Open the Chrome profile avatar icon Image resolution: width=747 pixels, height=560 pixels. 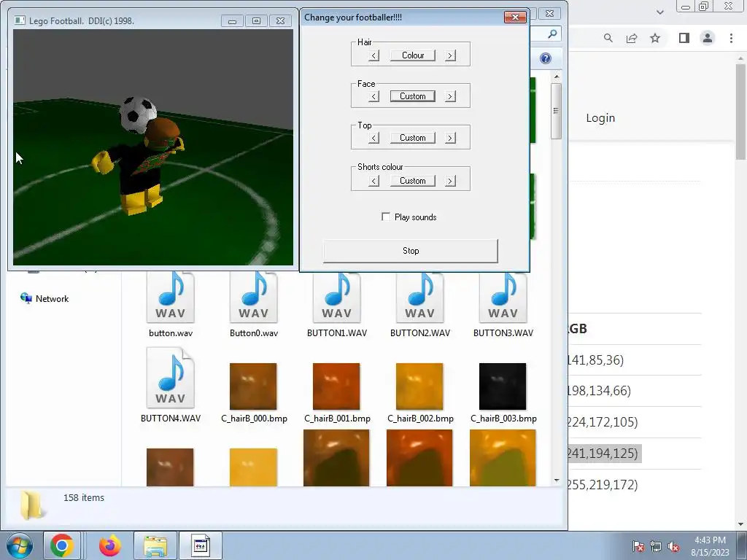708,38
